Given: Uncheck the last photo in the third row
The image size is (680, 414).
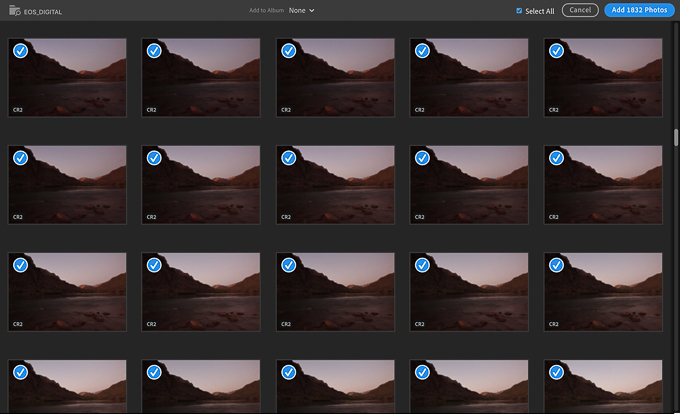Looking at the screenshot, I should coord(556,265).
